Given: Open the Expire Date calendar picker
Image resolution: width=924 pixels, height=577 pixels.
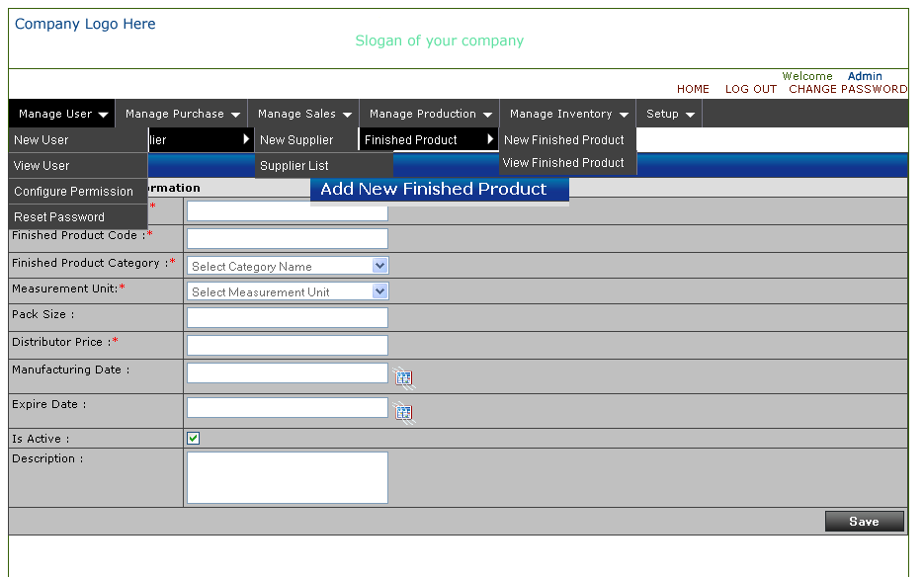Looking at the screenshot, I should tap(403, 412).
